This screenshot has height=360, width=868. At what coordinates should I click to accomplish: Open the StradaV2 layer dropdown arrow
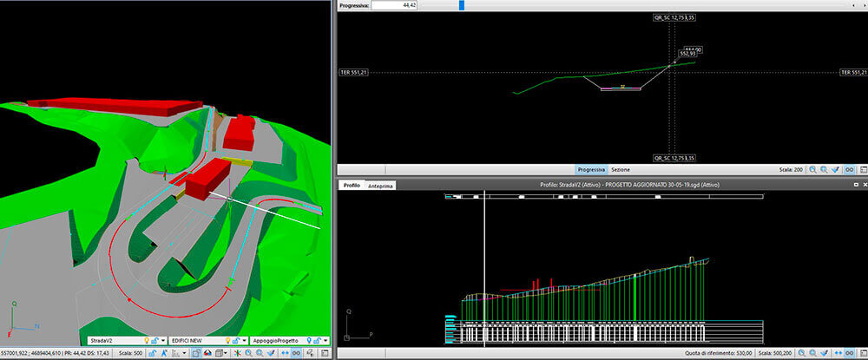(x=163, y=341)
